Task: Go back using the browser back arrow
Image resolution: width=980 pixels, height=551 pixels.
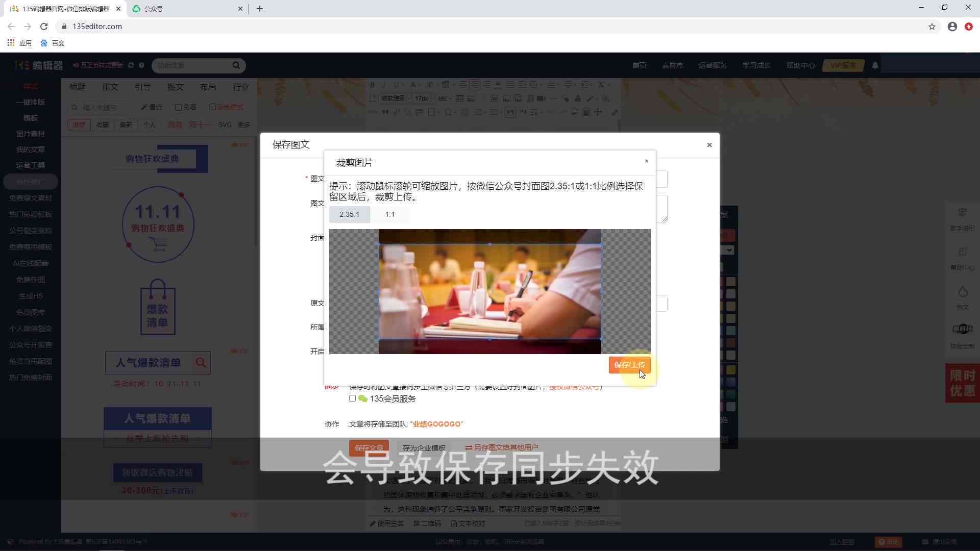Action: (11, 27)
